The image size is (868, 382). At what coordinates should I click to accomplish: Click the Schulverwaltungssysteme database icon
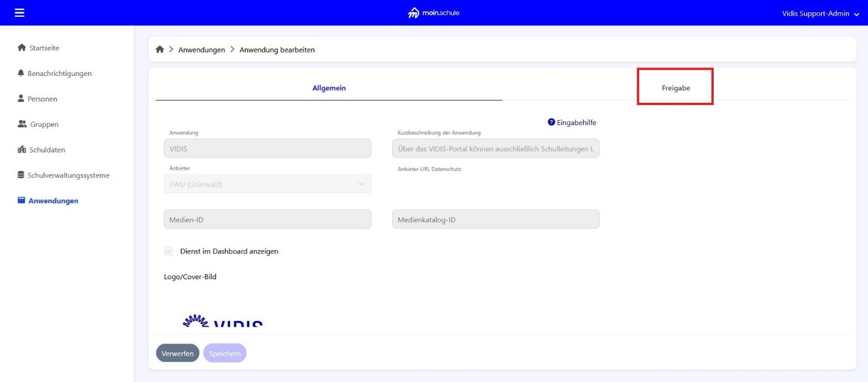pos(21,175)
